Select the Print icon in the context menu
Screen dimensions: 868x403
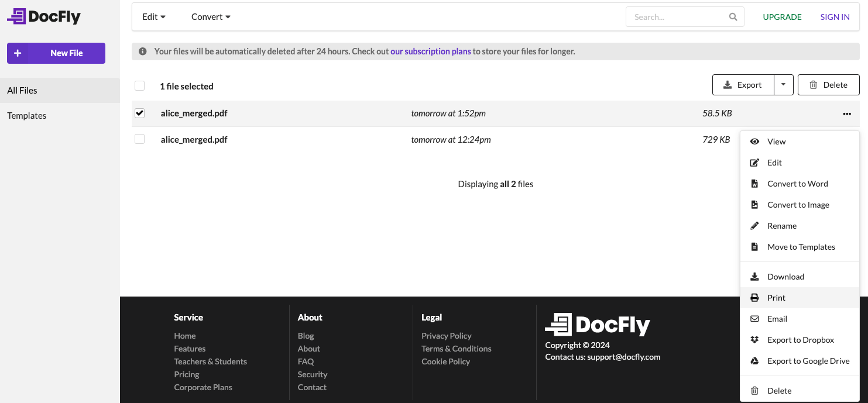754,297
